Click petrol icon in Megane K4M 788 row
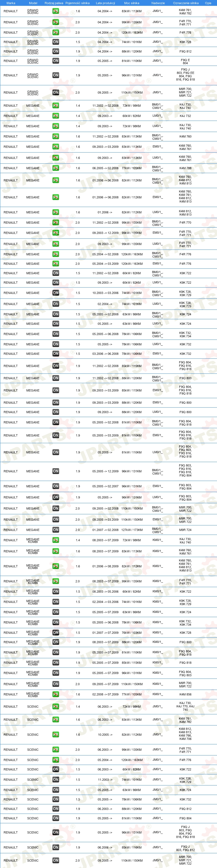Screen dimensions: 217x868 [x=55, y=168]
